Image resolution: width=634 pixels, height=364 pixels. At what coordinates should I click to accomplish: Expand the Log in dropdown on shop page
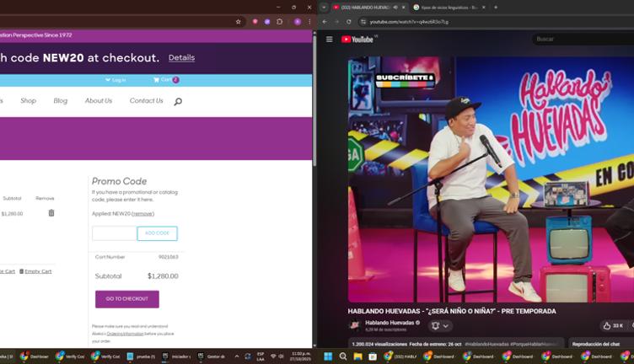click(x=116, y=80)
